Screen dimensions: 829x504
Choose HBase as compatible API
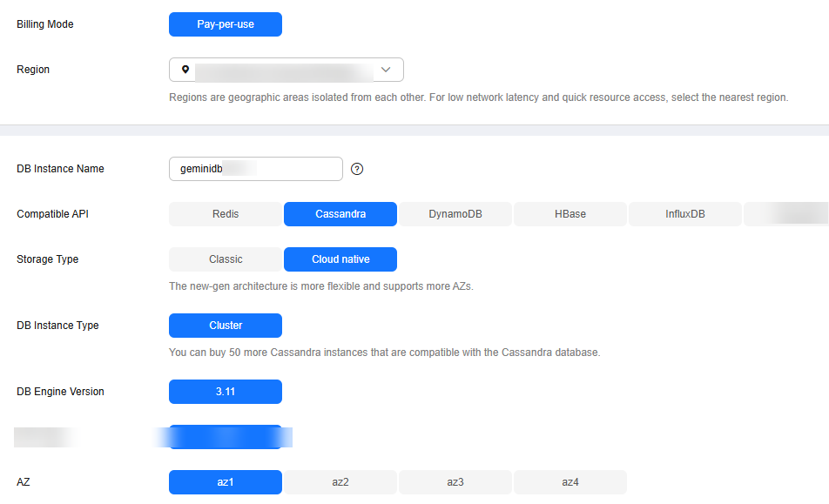tap(570, 214)
